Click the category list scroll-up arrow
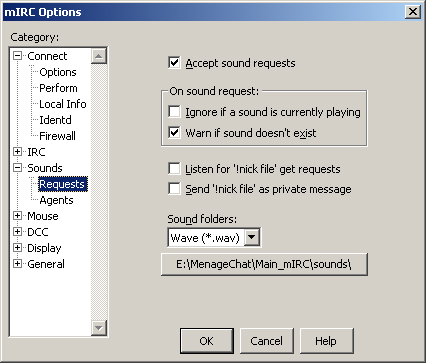The image size is (426, 363). pyautogui.click(x=98, y=56)
